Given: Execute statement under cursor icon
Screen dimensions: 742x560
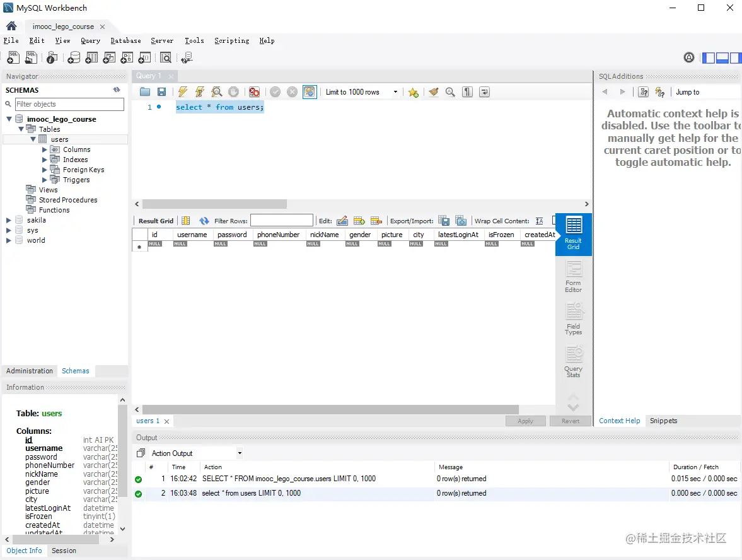Looking at the screenshot, I should pyautogui.click(x=200, y=92).
